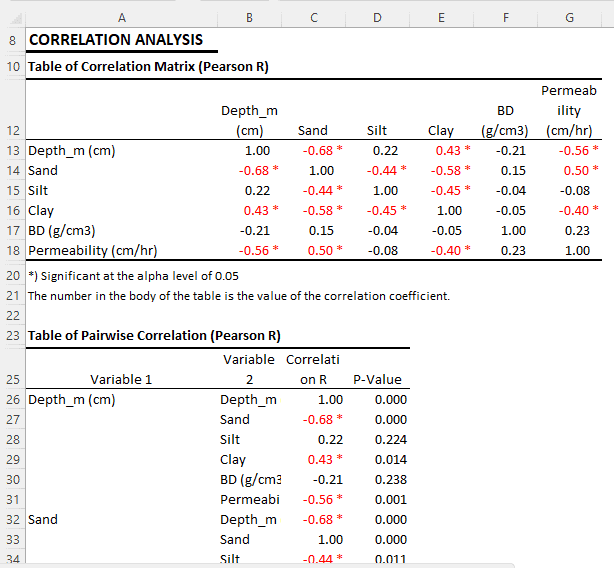Select the significance note about alpha level 0.05
Screen dimensions: 614x568
132,276
